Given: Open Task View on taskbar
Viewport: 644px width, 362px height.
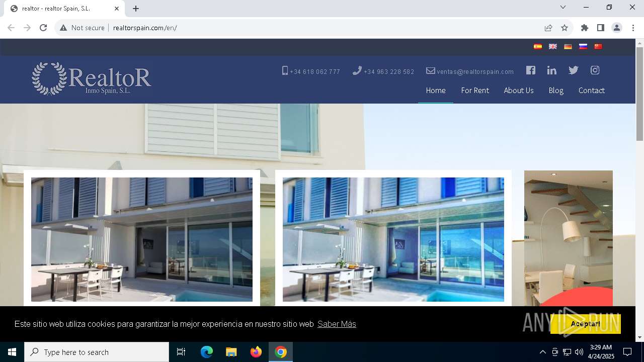Looking at the screenshot, I should pos(181,352).
